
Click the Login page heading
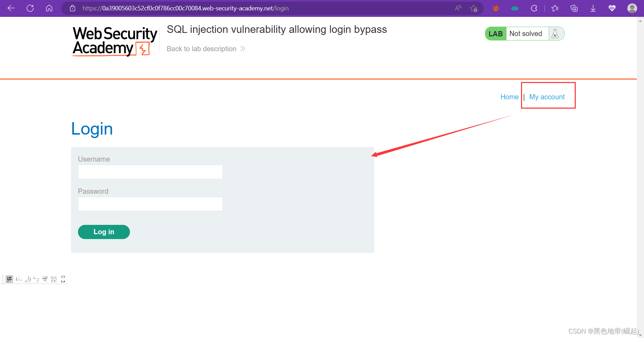click(92, 129)
